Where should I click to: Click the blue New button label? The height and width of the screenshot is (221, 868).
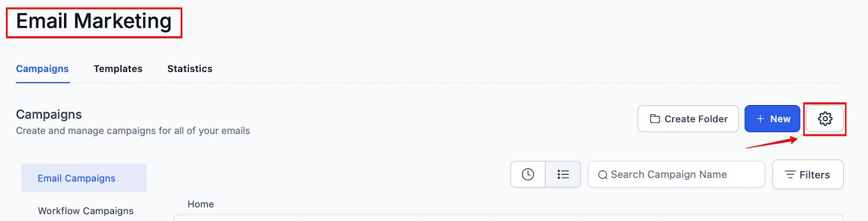780,119
